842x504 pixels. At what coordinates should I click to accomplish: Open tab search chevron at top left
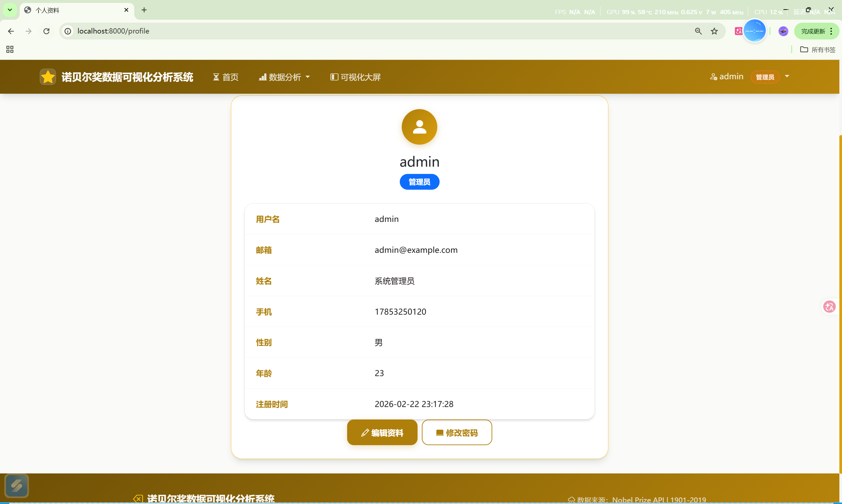point(10,10)
